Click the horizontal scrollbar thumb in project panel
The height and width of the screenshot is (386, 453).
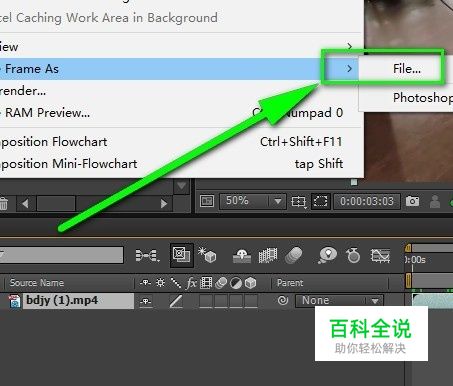click(x=56, y=203)
